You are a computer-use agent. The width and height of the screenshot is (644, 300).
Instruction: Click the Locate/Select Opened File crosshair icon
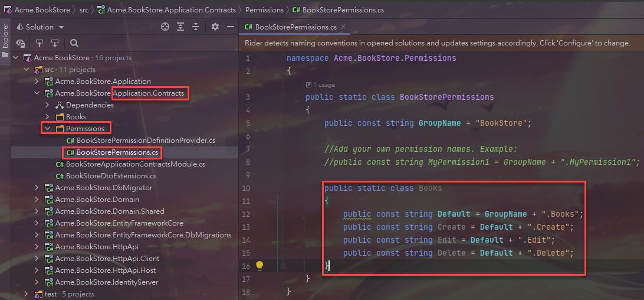[x=165, y=27]
